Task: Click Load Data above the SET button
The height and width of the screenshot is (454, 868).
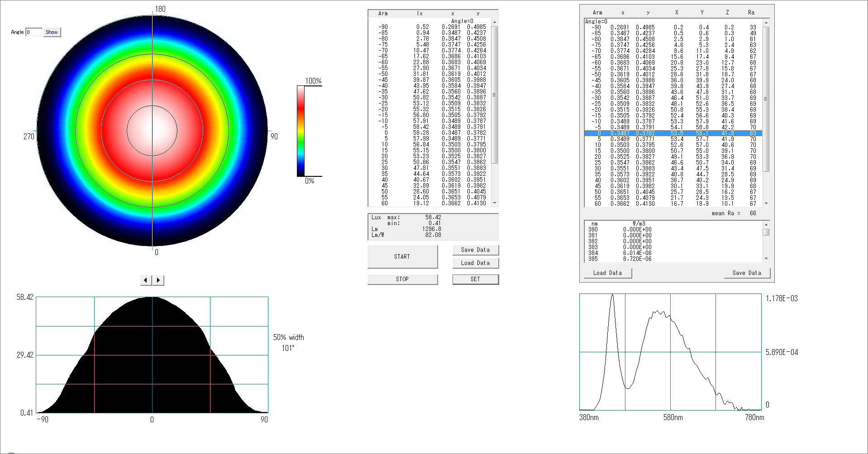Action: [475, 263]
